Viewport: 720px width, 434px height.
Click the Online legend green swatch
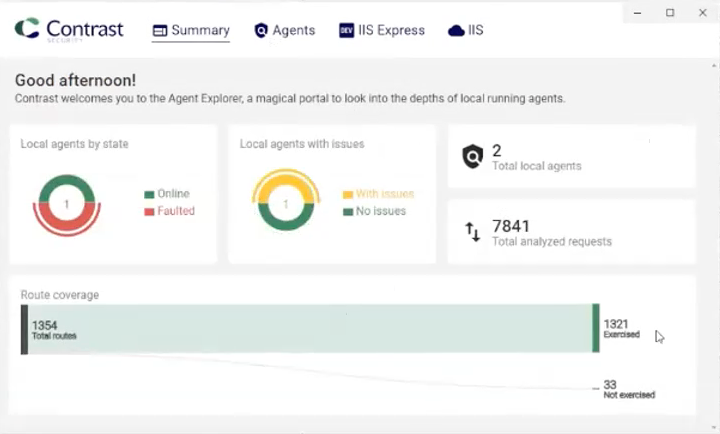tap(149, 194)
